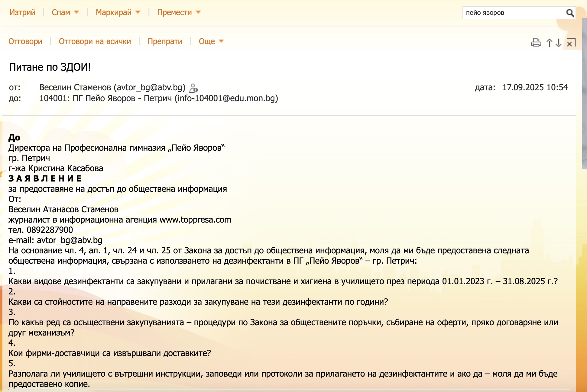Go to previous message with up arrow
587x392 pixels.
(549, 43)
